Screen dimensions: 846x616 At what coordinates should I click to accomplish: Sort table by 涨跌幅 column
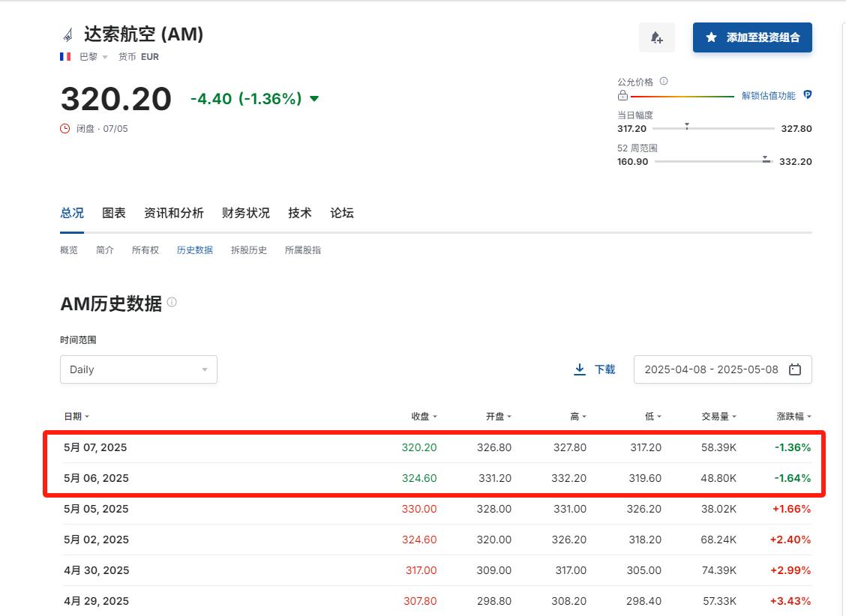coord(793,416)
